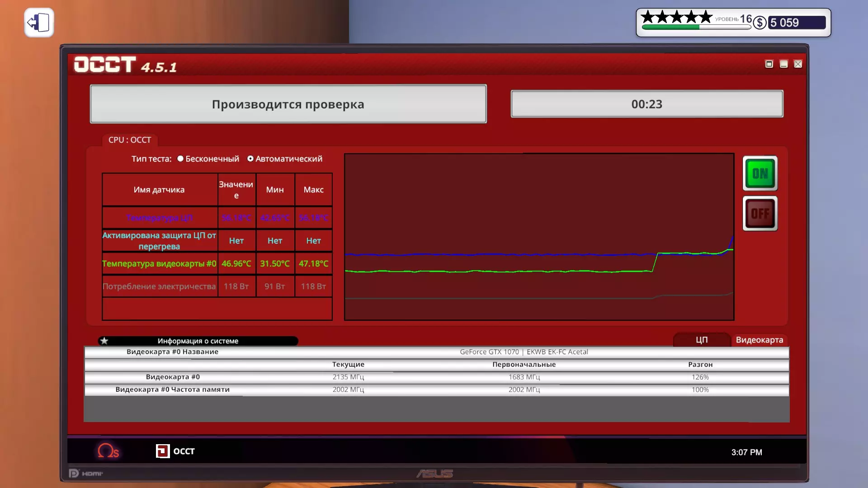Minimize the OCCT window
This screenshot has width=868, height=488.
783,64
